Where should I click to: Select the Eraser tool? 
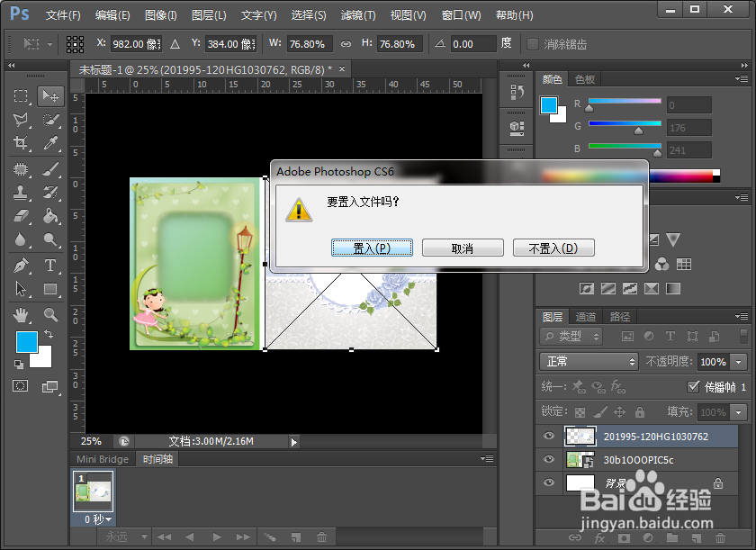(21, 215)
